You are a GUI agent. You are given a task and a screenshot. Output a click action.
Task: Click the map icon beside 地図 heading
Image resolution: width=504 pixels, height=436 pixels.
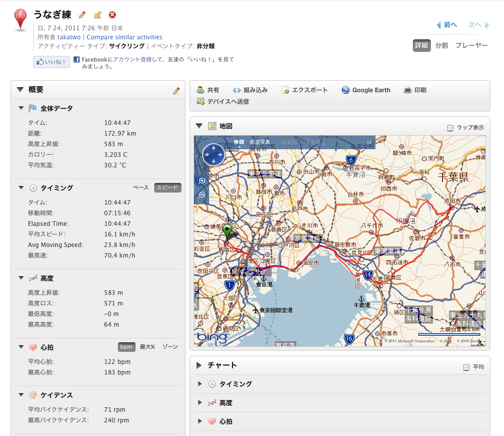(x=212, y=126)
